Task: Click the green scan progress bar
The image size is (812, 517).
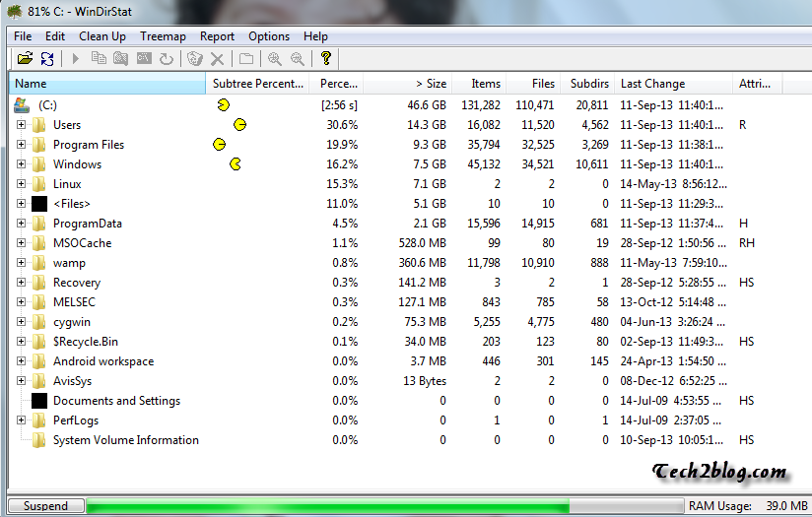Action: pos(384,505)
